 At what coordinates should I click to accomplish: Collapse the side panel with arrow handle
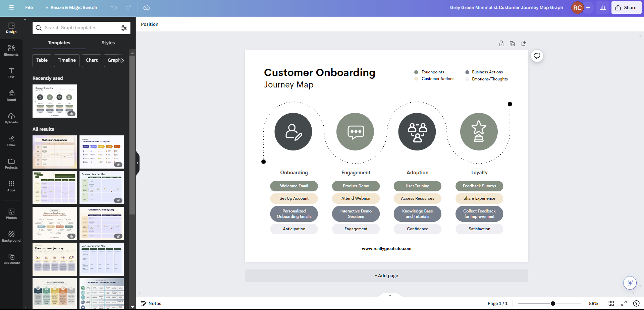click(x=138, y=163)
